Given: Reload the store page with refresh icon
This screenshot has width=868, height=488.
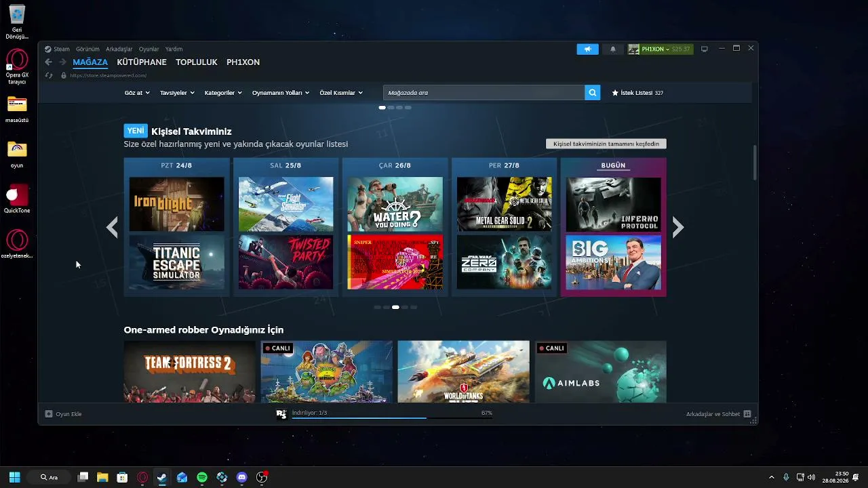Looking at the screenshot, I should [x=48, y=75].
